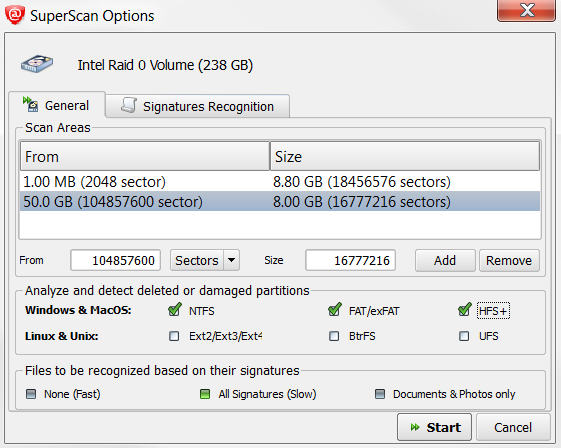Image resolution: width=561 pixels, height=448 pixels.
Task: Click the Start scan button
Action: 434,427
